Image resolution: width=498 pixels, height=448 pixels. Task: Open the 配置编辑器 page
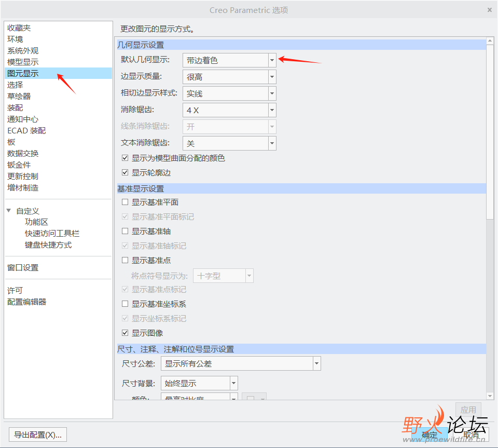click(26, 302)
